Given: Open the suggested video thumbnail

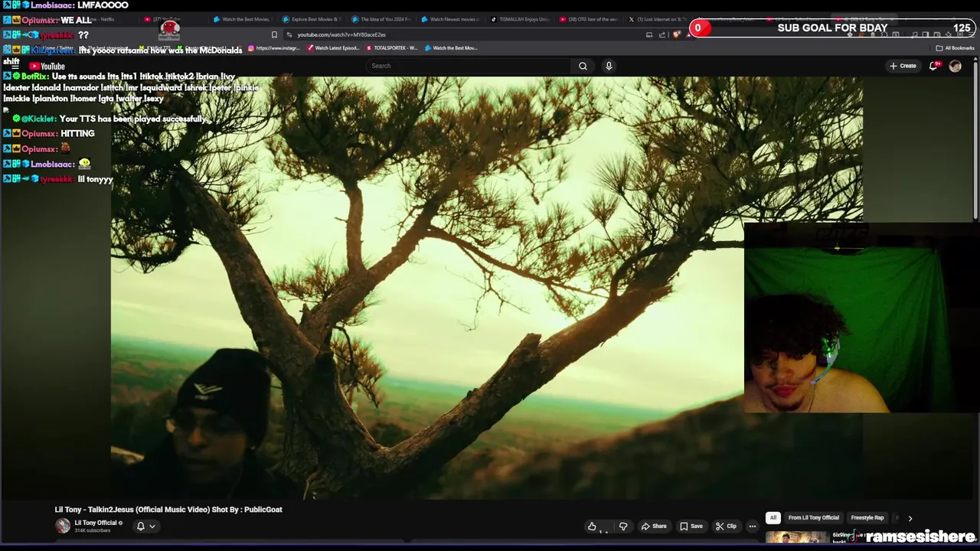Looking at the screenshot, I should click(x=796, y=537).
